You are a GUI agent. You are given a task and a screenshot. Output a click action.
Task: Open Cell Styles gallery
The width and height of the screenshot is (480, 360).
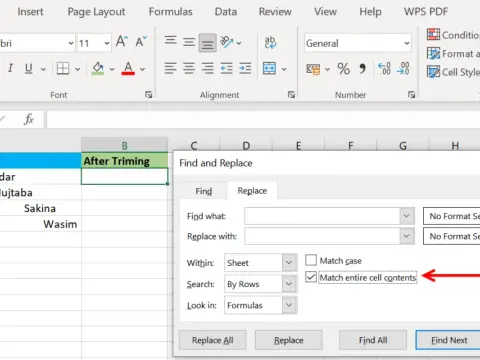(x=453, y=72)
